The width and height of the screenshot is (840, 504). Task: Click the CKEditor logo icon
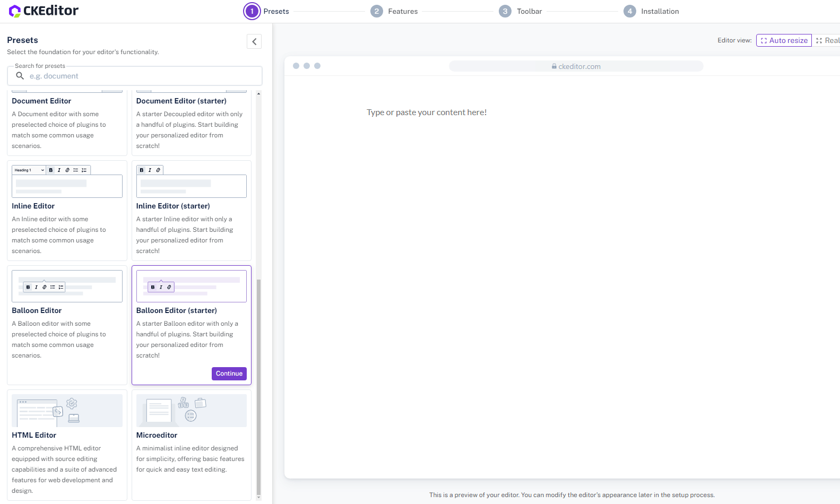[x=15, y=11]
